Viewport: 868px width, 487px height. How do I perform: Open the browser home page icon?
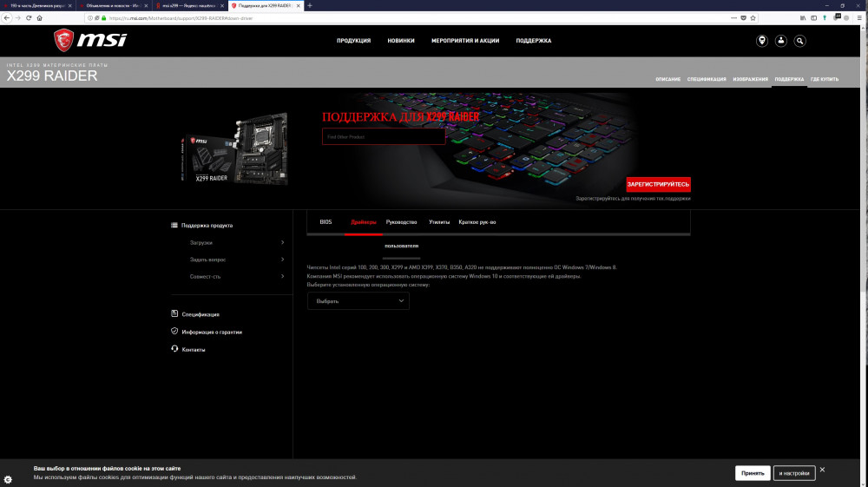[x=41, y=17]
